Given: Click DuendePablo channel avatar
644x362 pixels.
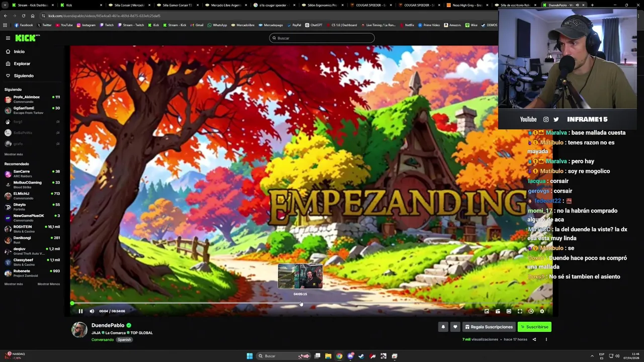Looking at the screenshot, I should (x=79, y=329).
